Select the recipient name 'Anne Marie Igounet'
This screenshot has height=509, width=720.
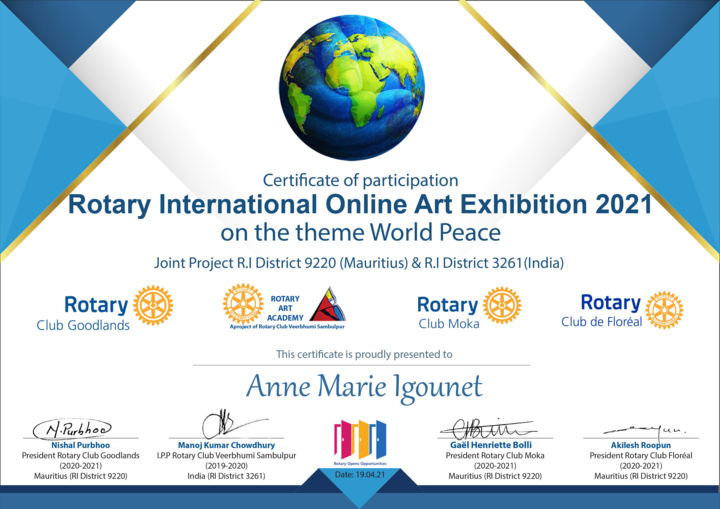click(x=364, y=387)
